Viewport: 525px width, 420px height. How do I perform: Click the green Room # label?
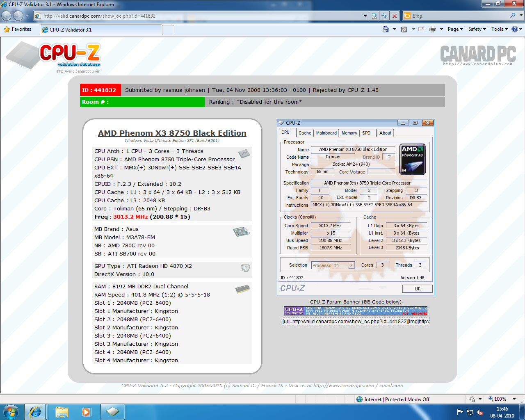(143, 102)
